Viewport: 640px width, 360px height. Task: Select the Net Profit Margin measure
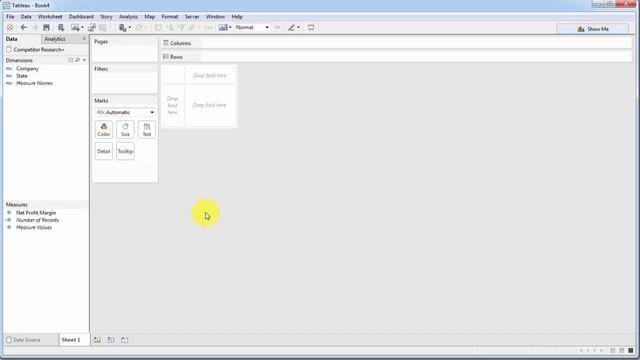(x=36, y=213)
